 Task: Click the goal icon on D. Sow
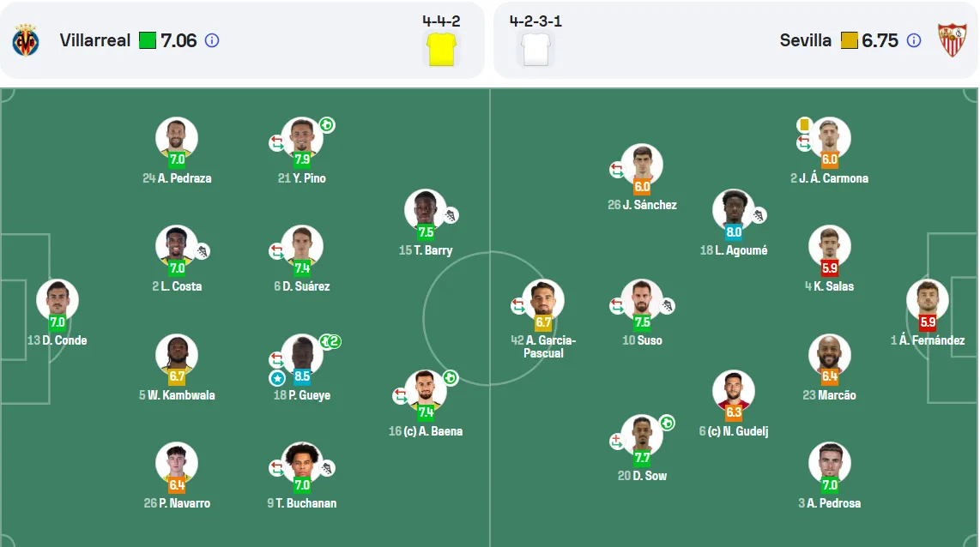coord(668,424)
